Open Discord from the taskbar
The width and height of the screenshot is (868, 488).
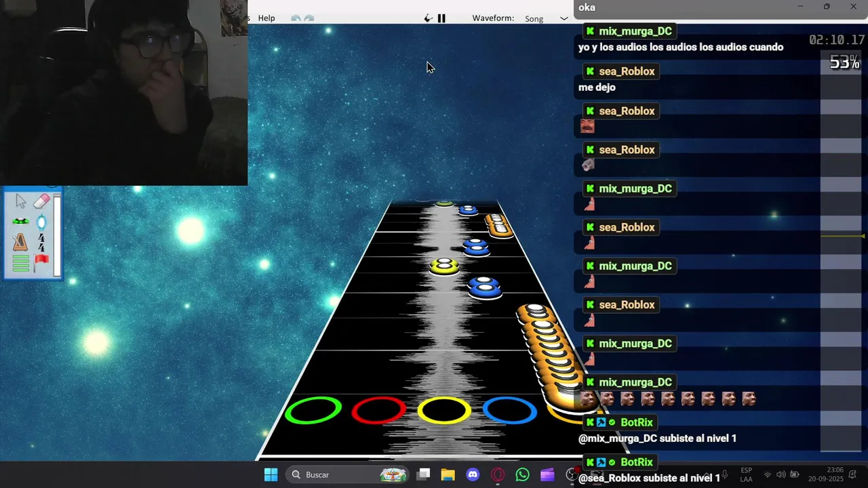tap(473, 474)
